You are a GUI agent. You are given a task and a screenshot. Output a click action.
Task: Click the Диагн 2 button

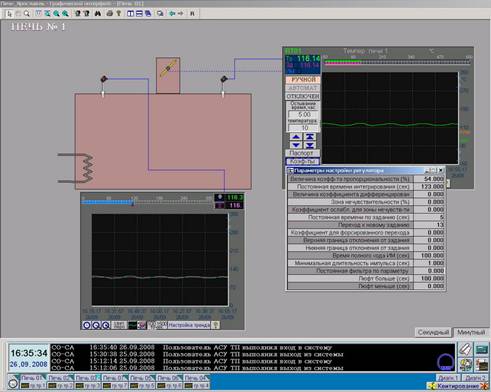(x=475, y=378)
